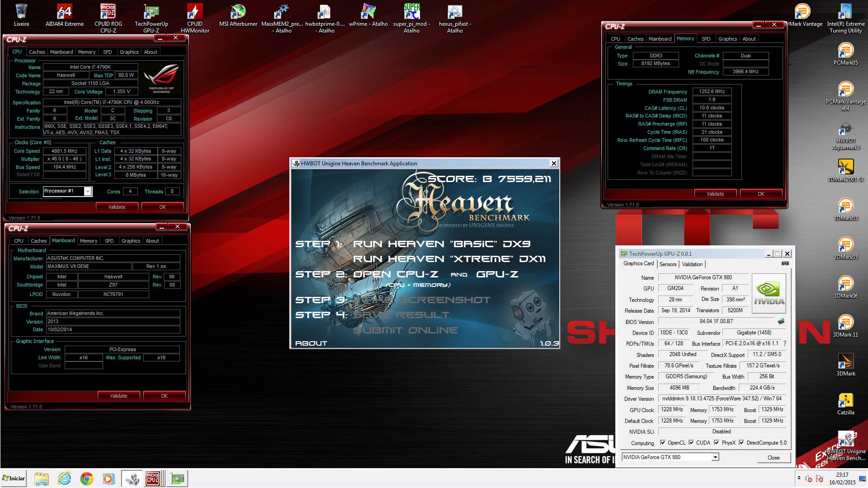Click Validate in top-left CPU-Z window
Image resolution: width=868 pixels, height=488 pixels.
point(117,207)
